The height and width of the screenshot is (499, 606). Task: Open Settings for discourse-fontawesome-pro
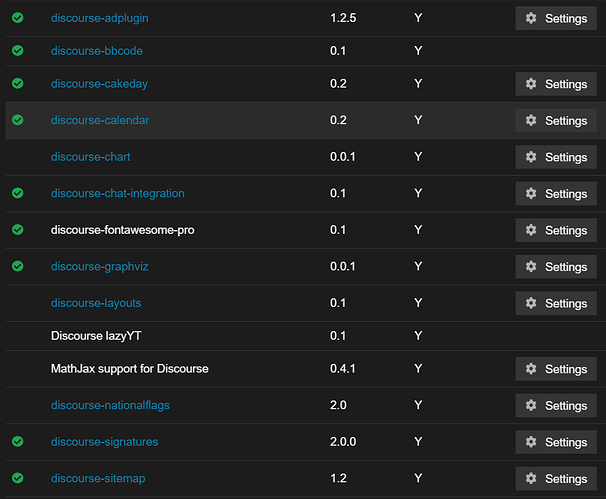556,230
